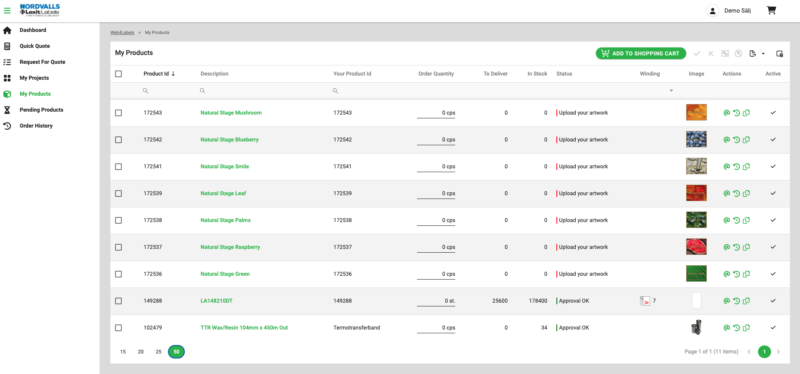Image resolution: width=800 pixels, height=374 pixels.
Task: Open the hamburger menu icon
Action: 7,10
